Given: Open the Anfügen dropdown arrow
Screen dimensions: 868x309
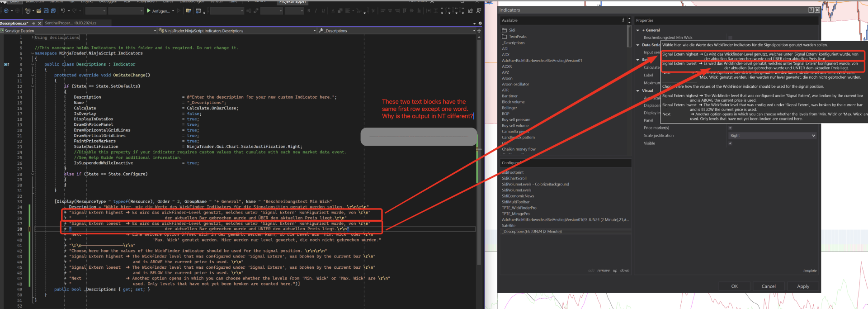Looking at the screenshot, I should [173, 11].
